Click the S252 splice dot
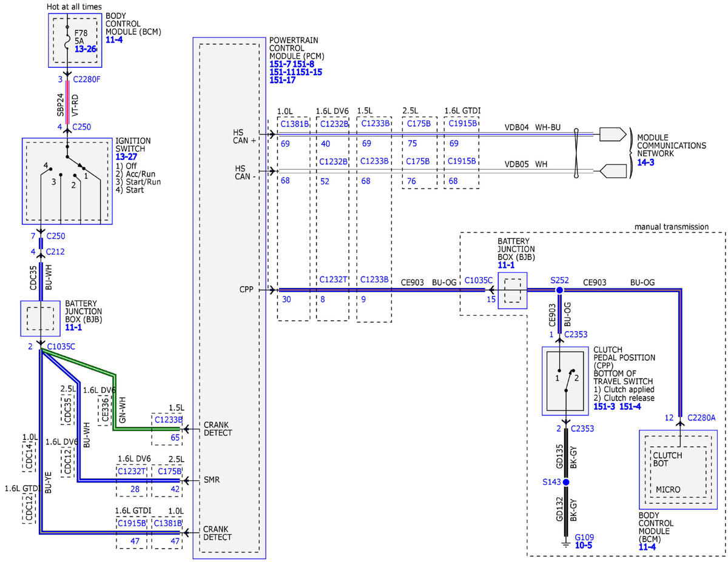The width and height of the screenshot is (728, 562). pos(561,290)
